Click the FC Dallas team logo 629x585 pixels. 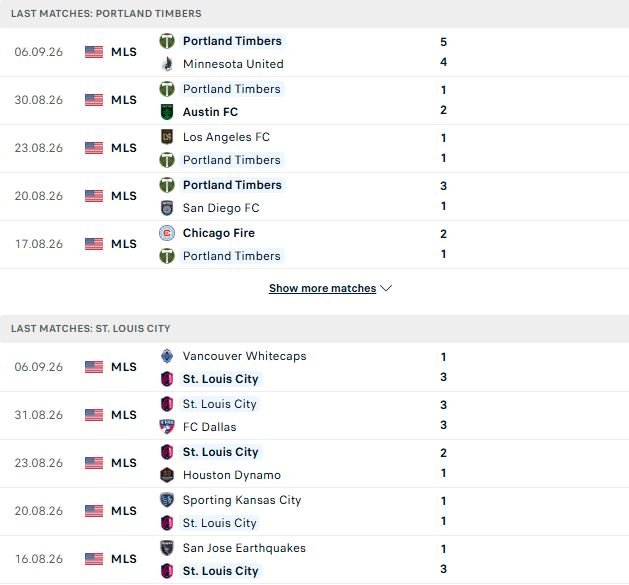167,427
